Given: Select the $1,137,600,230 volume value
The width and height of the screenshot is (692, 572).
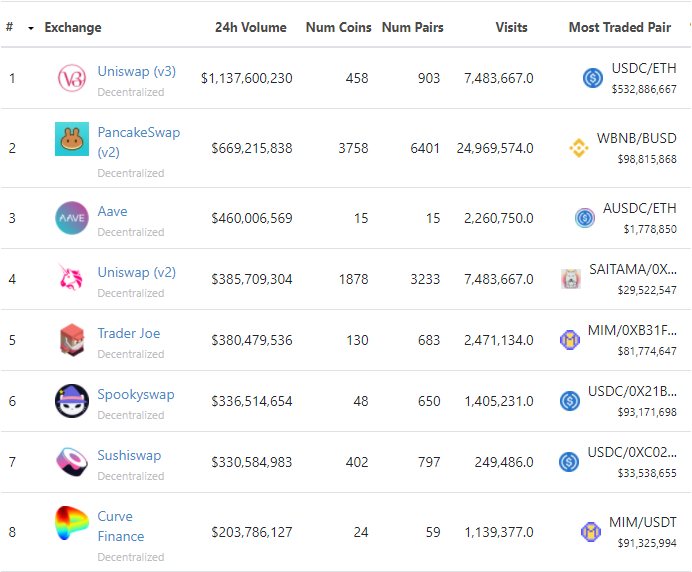Looking at the screenshot, I should [247, 78].
